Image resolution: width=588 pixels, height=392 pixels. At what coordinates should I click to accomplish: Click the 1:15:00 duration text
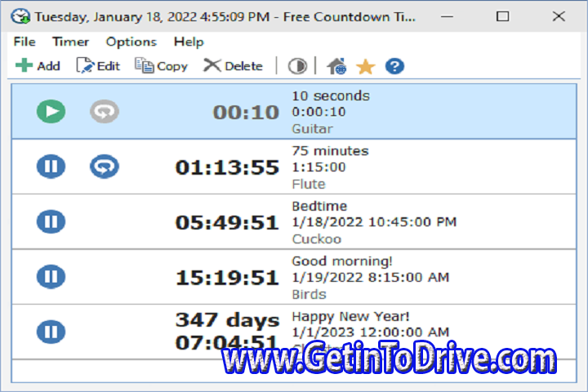(x=318, y=167)
